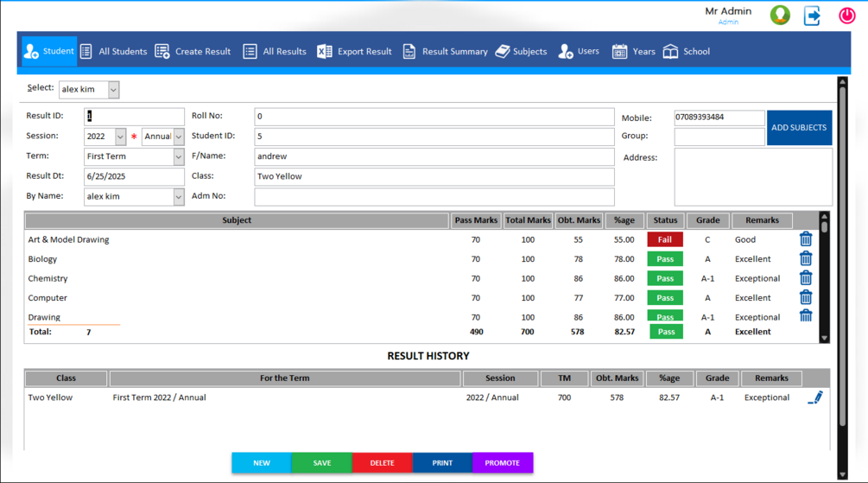Click the Group field
The width and height of the screenshot is (868, 483).
pos(719,137)
